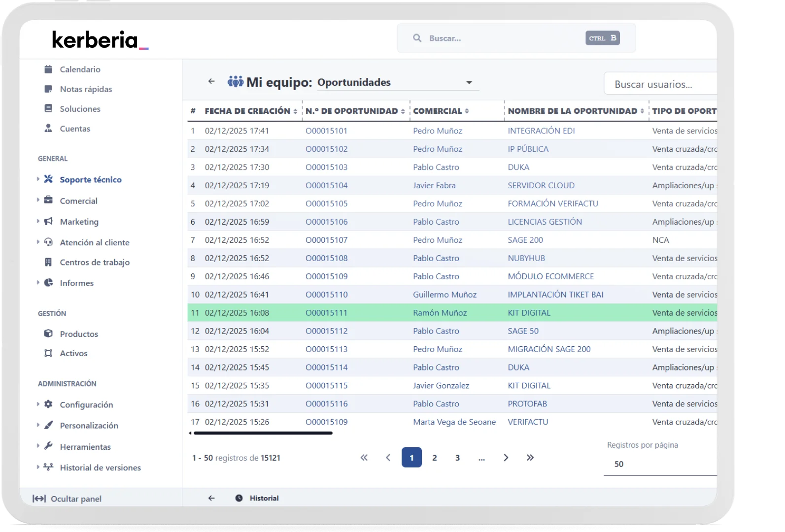Click the Mi equipo team icon

236,81
